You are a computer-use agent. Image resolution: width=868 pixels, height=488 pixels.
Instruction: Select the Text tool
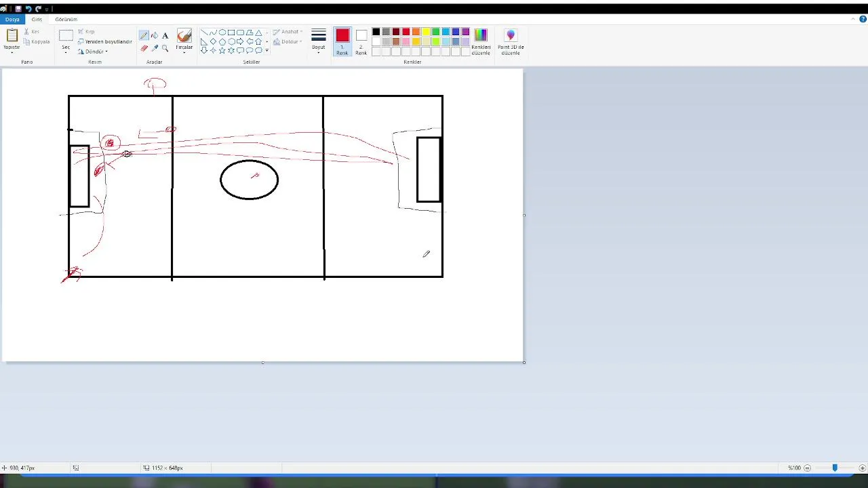pos(165,35)
